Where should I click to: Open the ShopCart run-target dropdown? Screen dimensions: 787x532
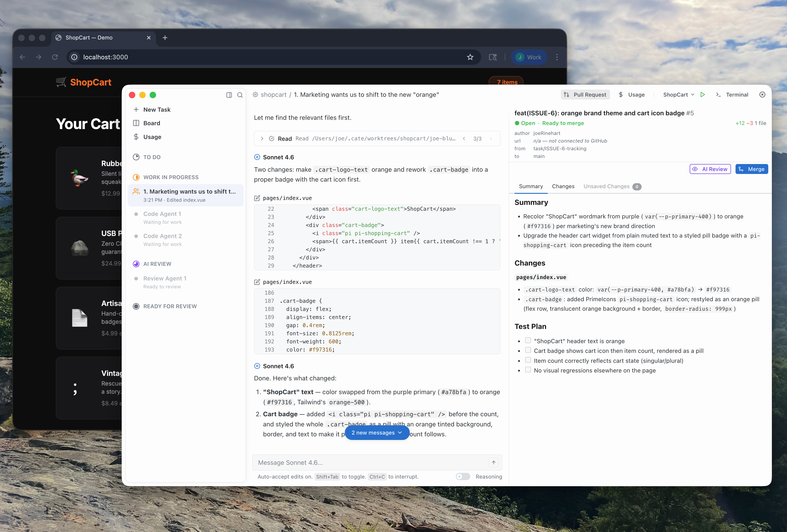pos(679,95)
